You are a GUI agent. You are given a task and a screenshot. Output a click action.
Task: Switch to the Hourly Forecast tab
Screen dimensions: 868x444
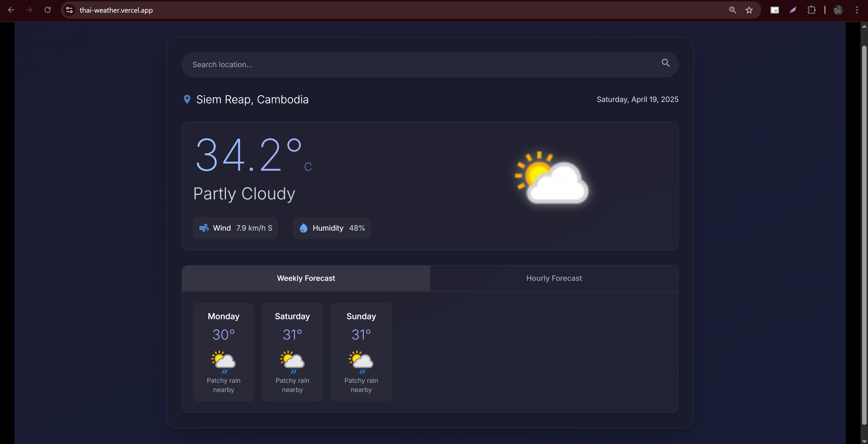click(554, 278)
